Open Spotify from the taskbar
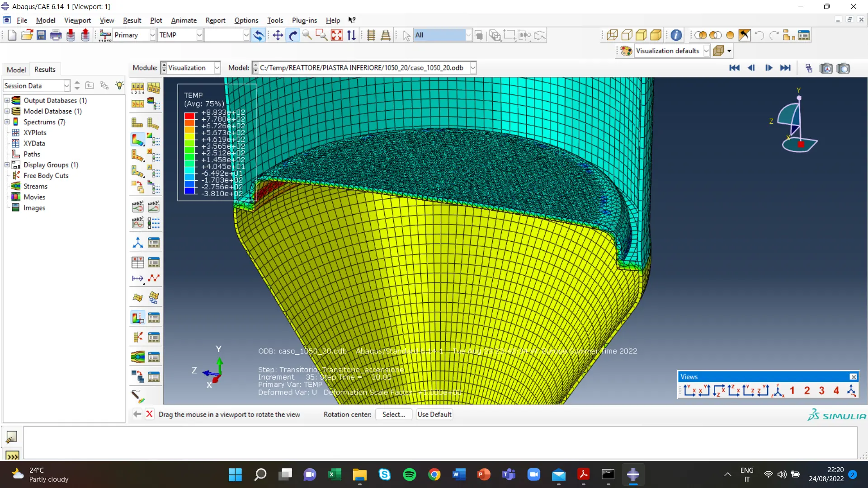The width and height of the screenshot is (868, 488). (x=409, y=474)
